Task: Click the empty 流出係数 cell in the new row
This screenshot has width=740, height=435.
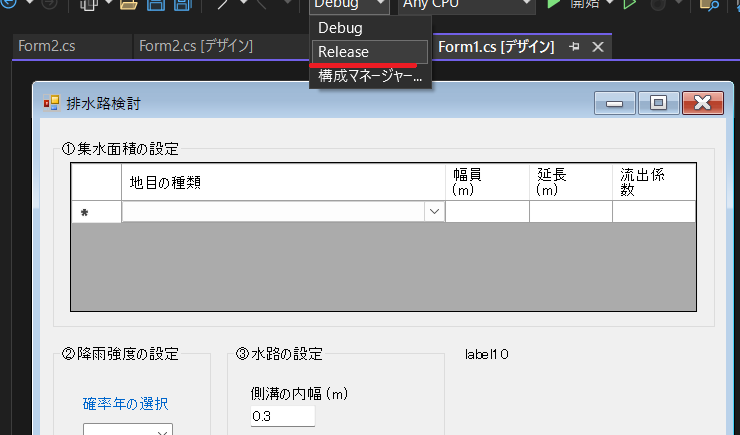Action: point(654,212)
